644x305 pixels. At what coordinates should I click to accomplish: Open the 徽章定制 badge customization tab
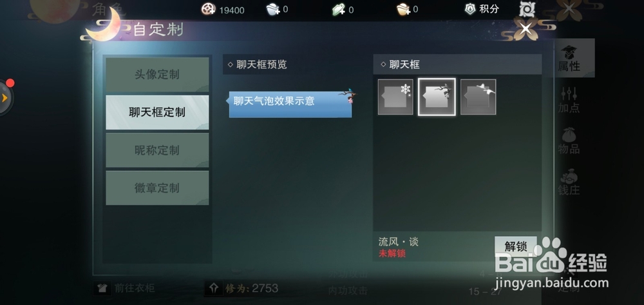coord(157,188)
